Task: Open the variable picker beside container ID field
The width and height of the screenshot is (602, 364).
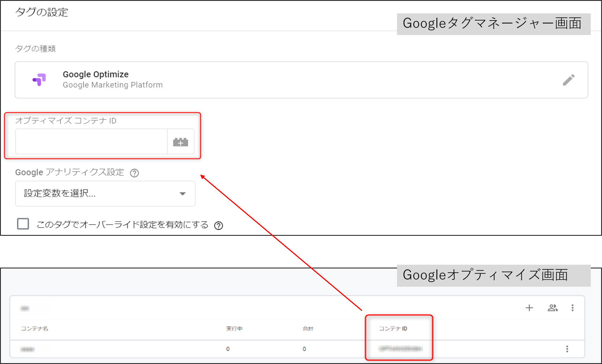Action: (180, 142)
